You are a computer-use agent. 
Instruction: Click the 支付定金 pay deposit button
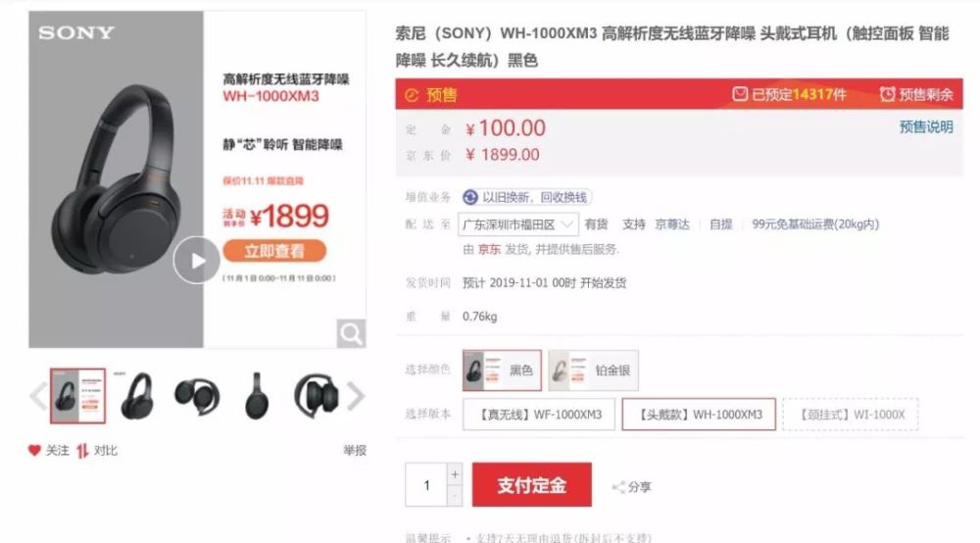tap(532, 485)
